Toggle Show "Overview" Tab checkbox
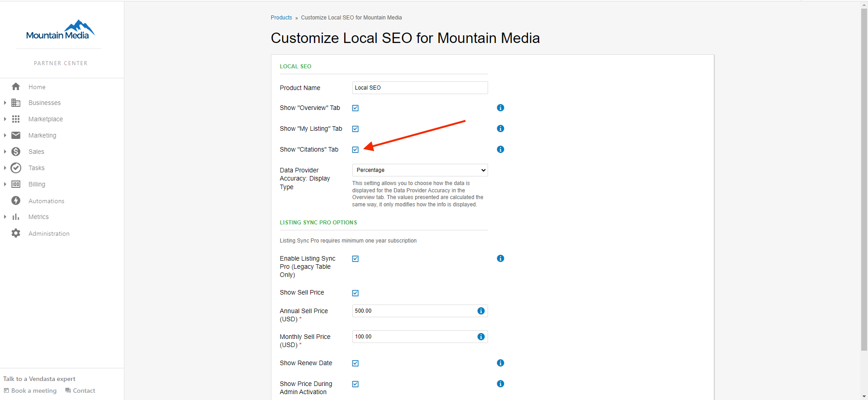 click(356, 108)
